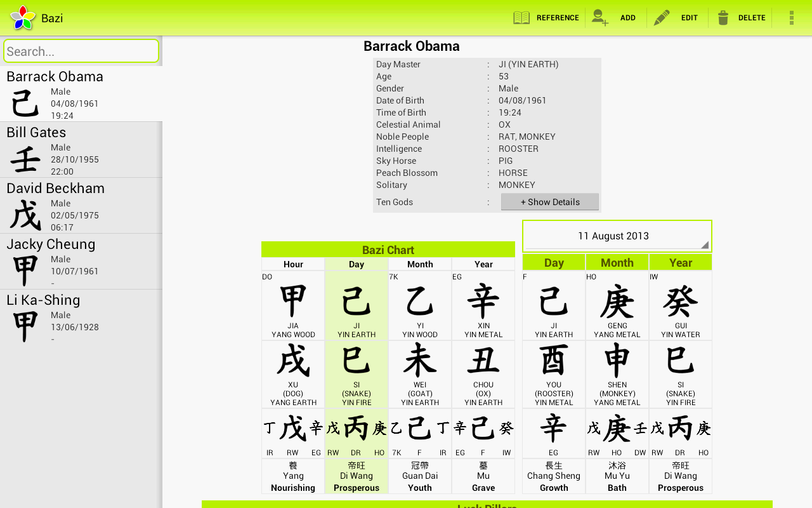Click the Day pillar JI Yin Earth stem
Viewport: 812px width, 508px height.
(x=357, y=305)
